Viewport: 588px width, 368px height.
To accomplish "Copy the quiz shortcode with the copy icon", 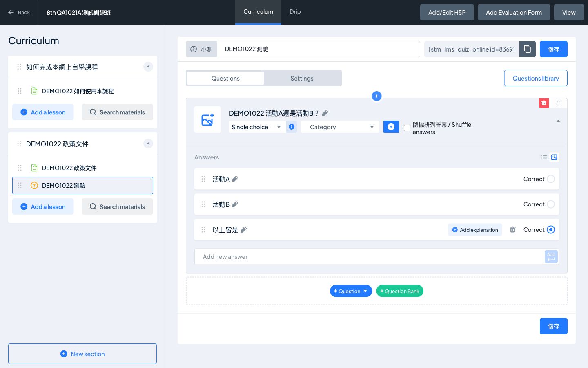I will (528, 49).
